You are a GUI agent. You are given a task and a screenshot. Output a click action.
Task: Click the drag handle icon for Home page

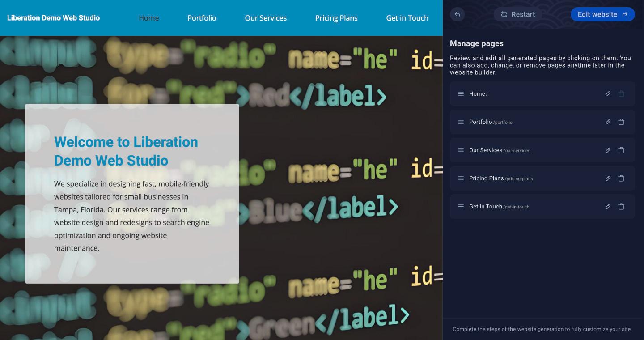[461, 94]
